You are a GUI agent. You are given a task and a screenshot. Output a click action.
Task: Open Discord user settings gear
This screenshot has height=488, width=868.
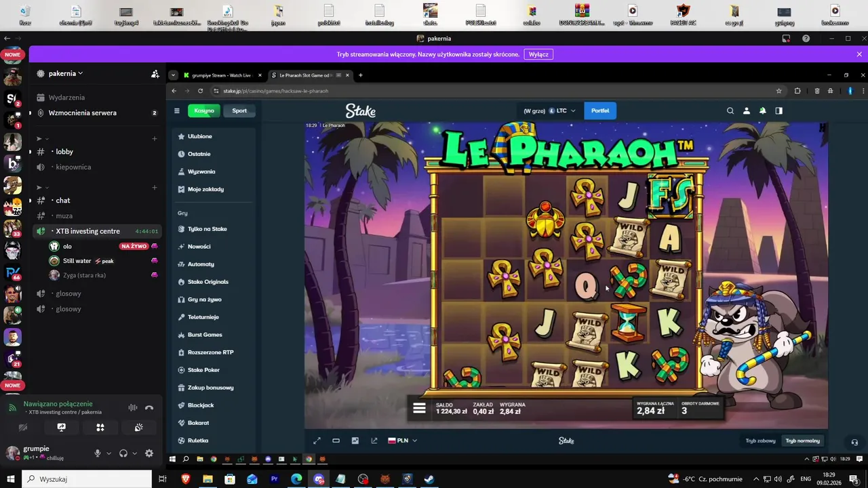point(149,453)
